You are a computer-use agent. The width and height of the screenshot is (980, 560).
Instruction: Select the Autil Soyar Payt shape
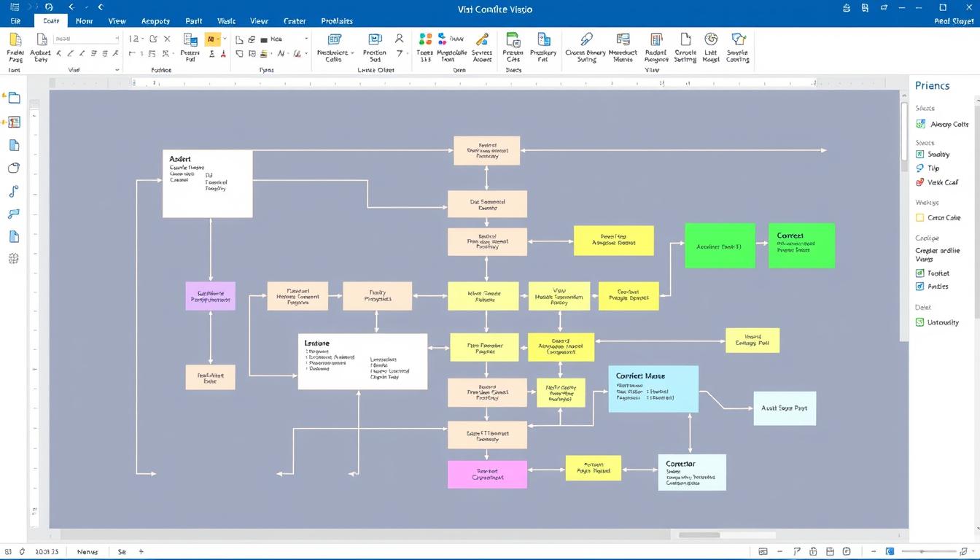click(x=785, y=408)
